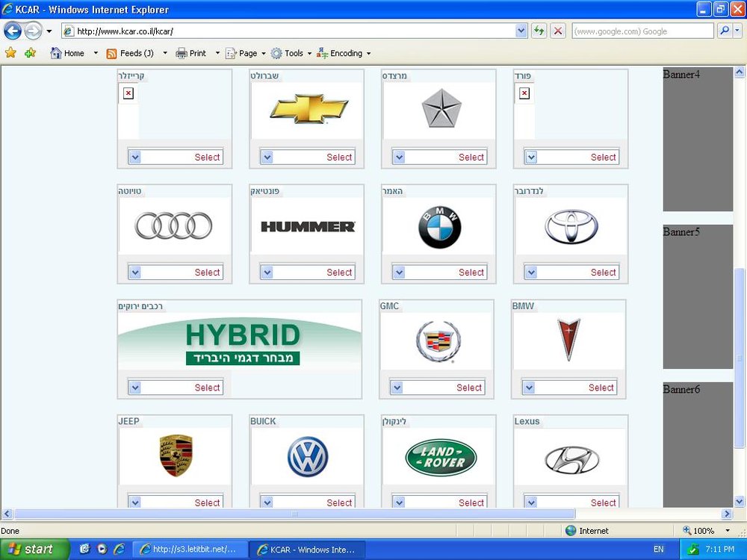Screen dimensions: 747x560
Task: Click vertical scrollbar down arrow
Action: pos(740,502)
